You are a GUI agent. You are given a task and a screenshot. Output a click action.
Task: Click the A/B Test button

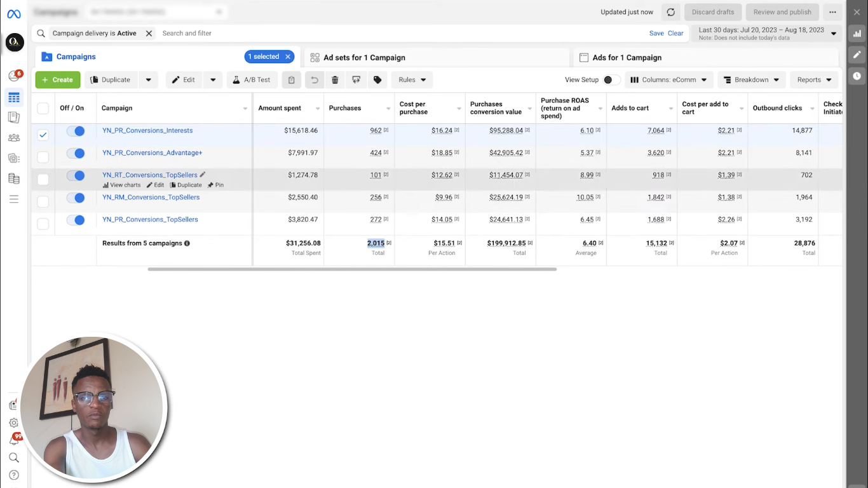point(252,80)
